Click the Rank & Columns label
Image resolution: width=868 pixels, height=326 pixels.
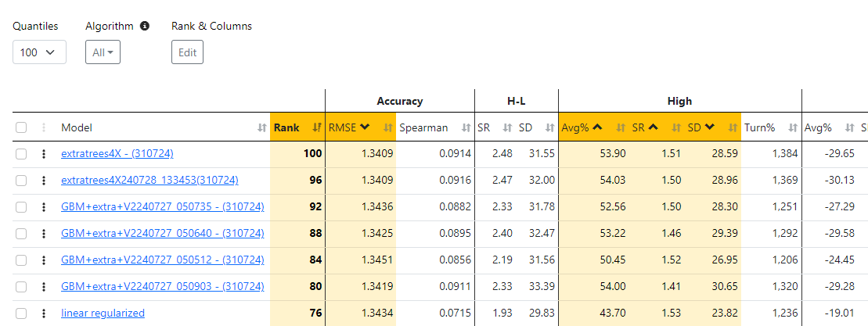tap(211, 26)
